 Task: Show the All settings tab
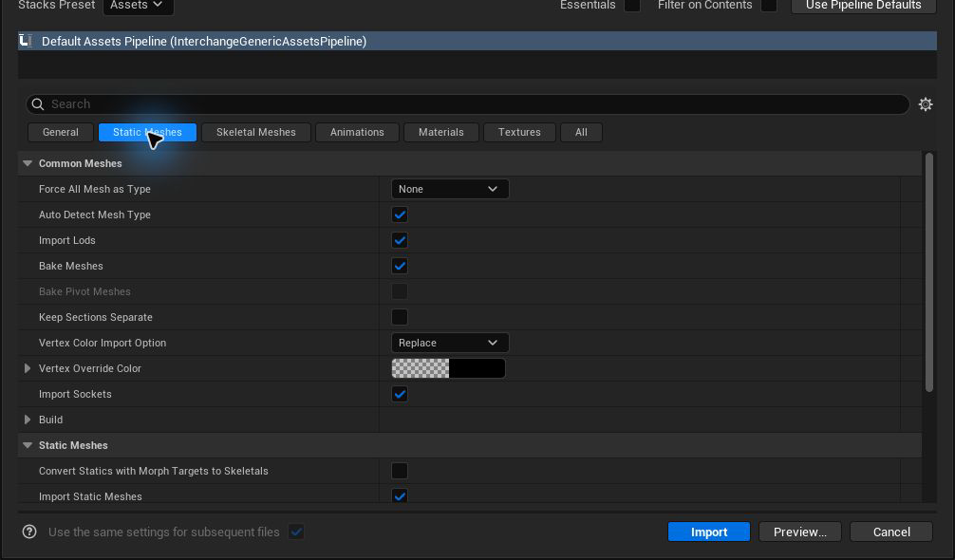[581, 132]
